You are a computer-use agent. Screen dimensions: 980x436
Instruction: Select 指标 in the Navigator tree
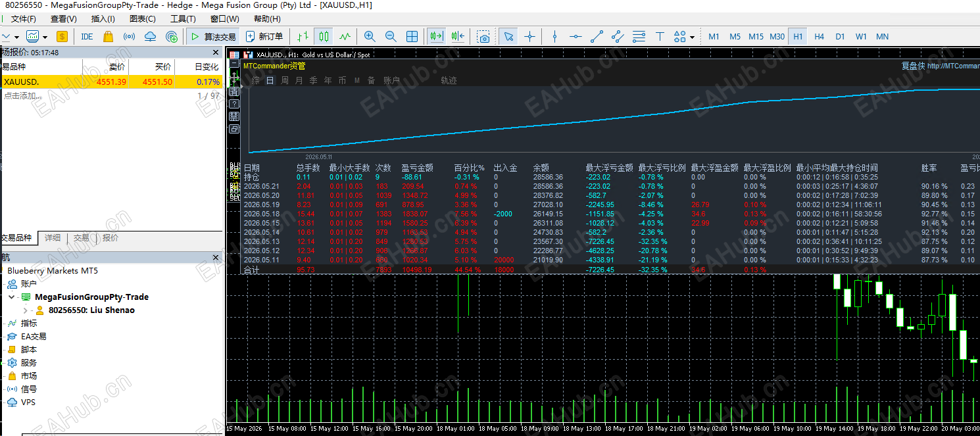pyautogui.click(x=29, y=324)
